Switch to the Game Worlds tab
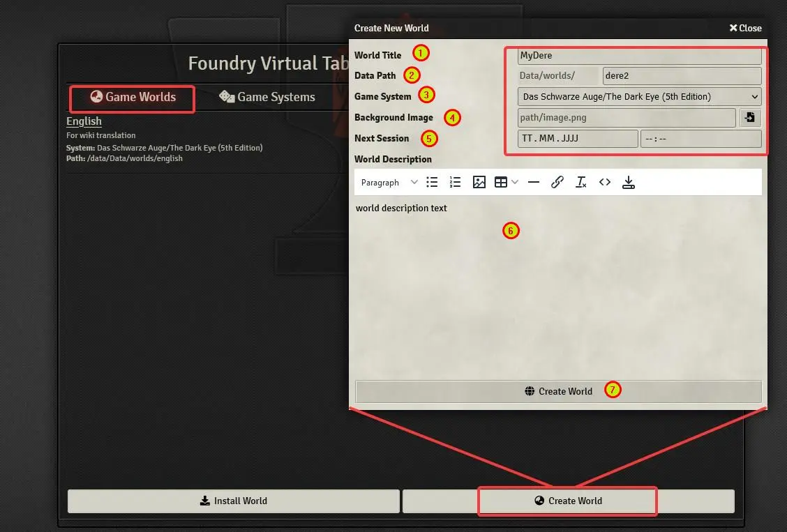787x532 pixels. pos(133,97)
